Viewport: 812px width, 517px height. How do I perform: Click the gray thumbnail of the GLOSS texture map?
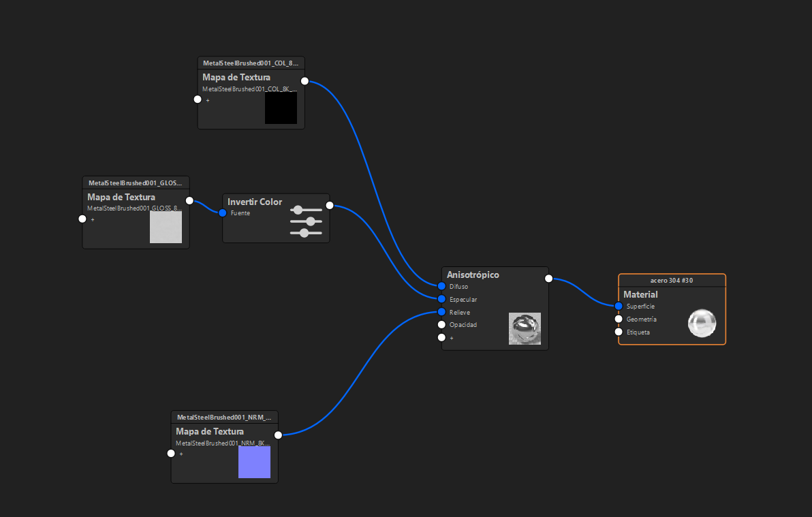tap(166, 227)
